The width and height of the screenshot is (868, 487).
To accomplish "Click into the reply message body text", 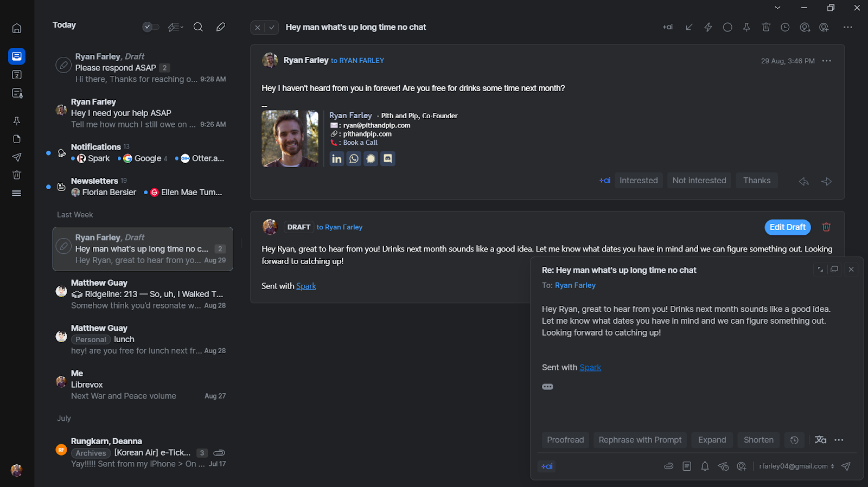I will click(686, 321).
